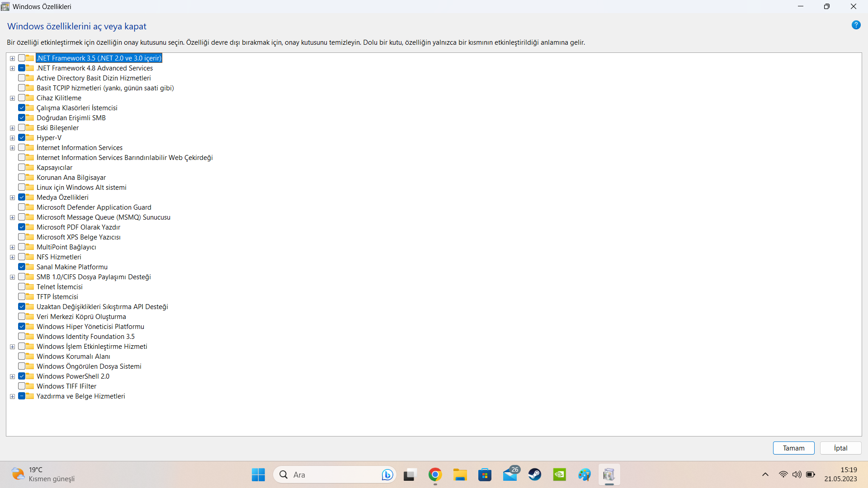This screenshot has width=868, height=488.
Task: Open Google Chrome from the taskbar
Action: (x=435, y=475)
